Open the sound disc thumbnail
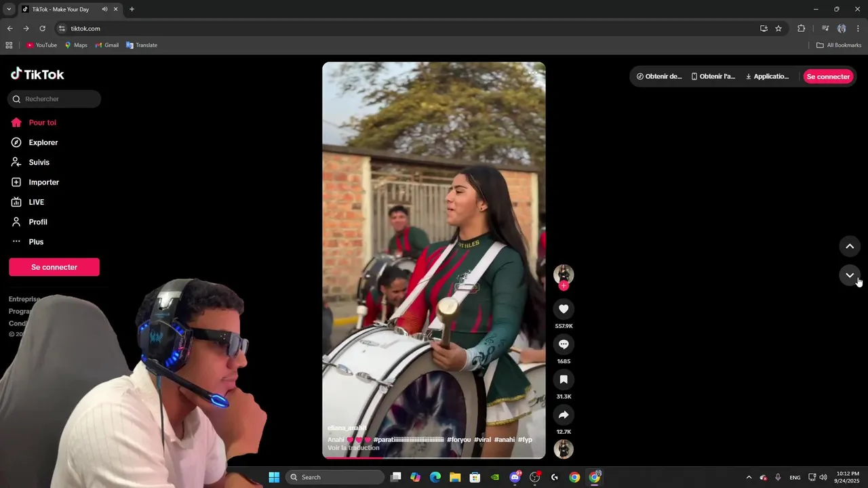 point(564,449)
